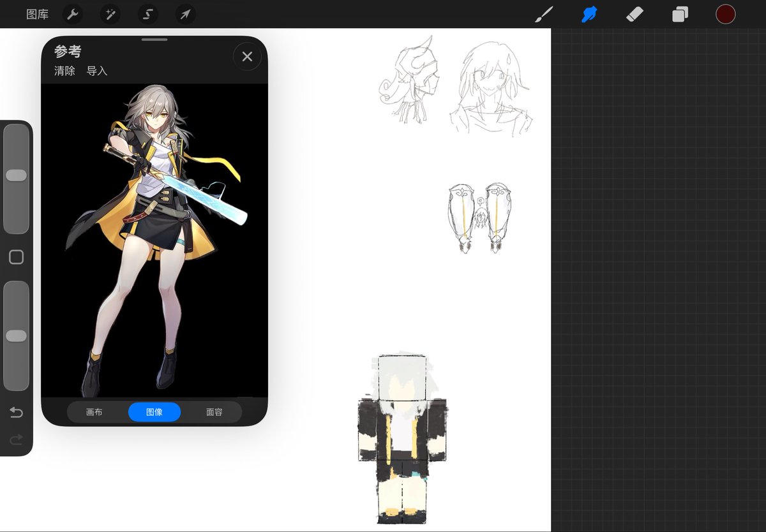Click the reference character image
The width and height of the screenshot is (766, 532).
click(x=154, y=240)
